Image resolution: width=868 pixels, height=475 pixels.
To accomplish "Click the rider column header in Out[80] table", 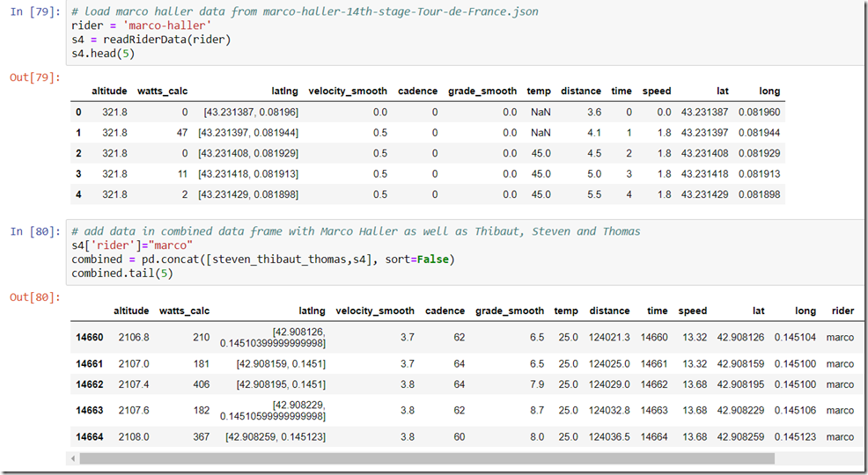I will [842, 311].
